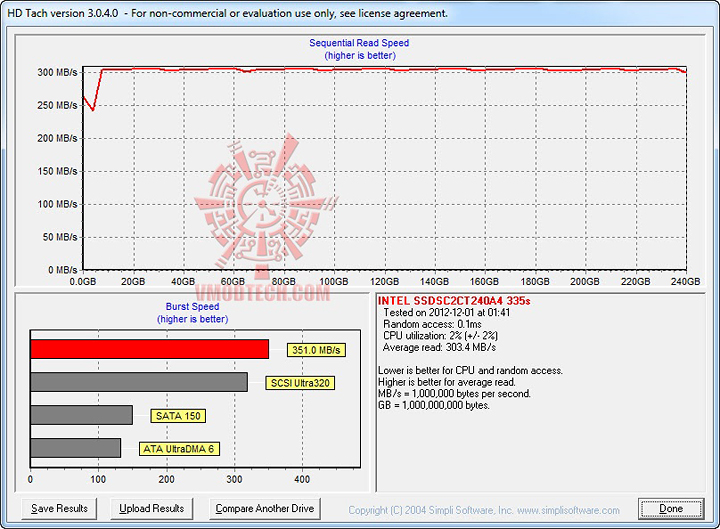Click the Done button
The width and height of the screenshot is (720, 529).
coord(671,509)
